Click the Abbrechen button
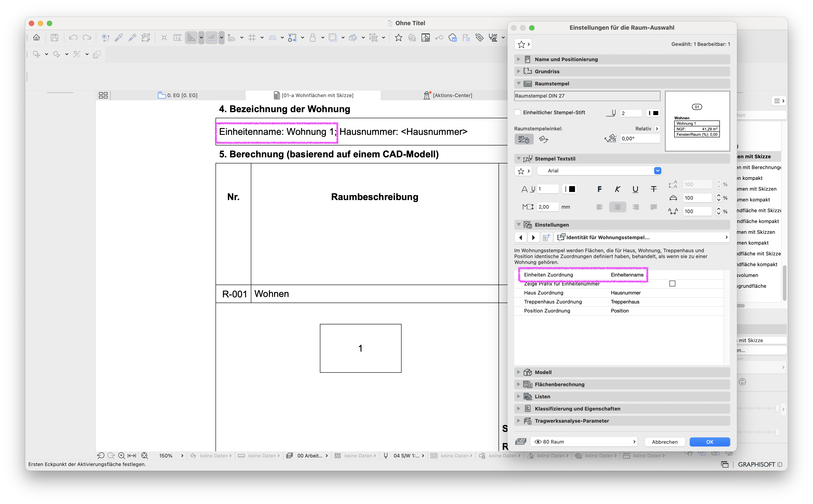813x504 pixels. pos(665,442)
